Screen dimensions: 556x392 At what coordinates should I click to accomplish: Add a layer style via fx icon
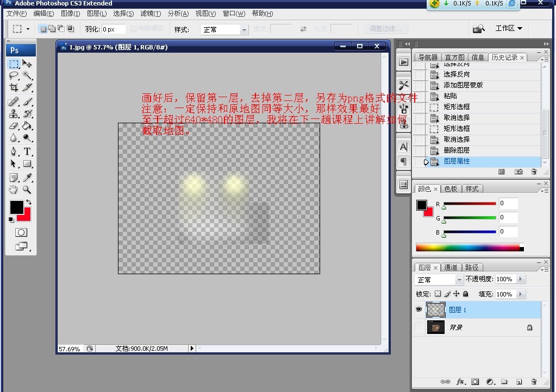[x=460, y=382]
